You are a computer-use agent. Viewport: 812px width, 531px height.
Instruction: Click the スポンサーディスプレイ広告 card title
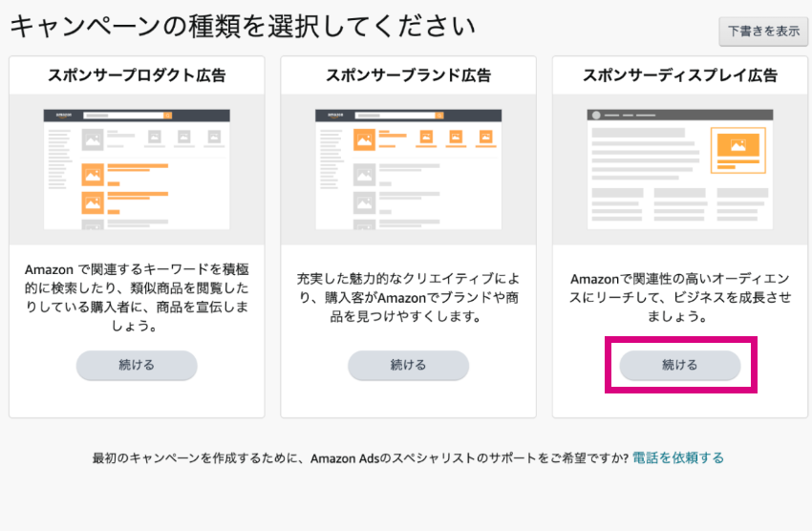pos(680,75)
